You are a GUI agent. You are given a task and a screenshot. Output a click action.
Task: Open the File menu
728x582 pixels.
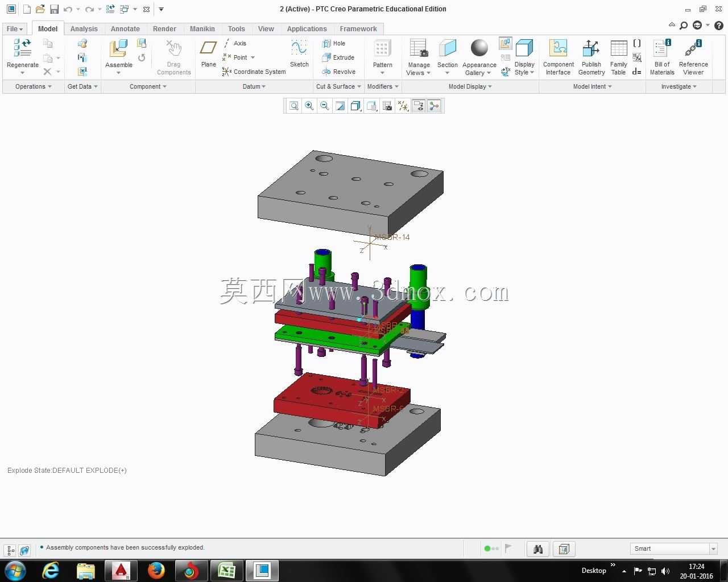point(14,29)
